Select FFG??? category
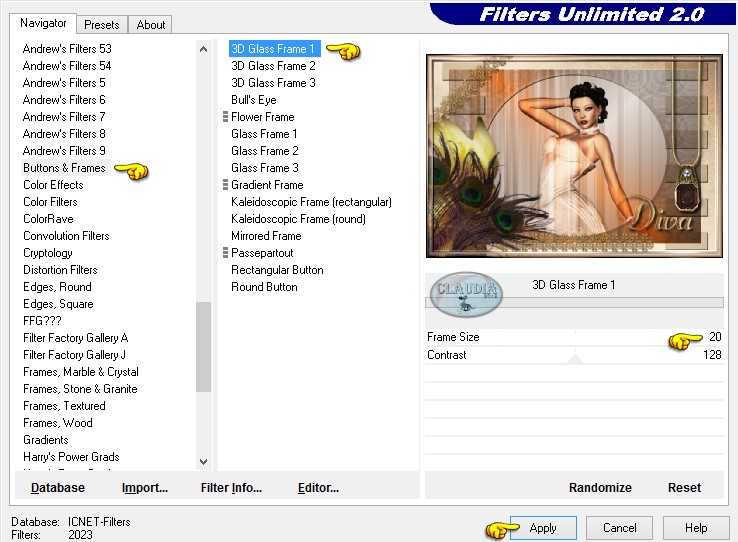Screen dimensions: 738x542 click(x=42, y=321)
